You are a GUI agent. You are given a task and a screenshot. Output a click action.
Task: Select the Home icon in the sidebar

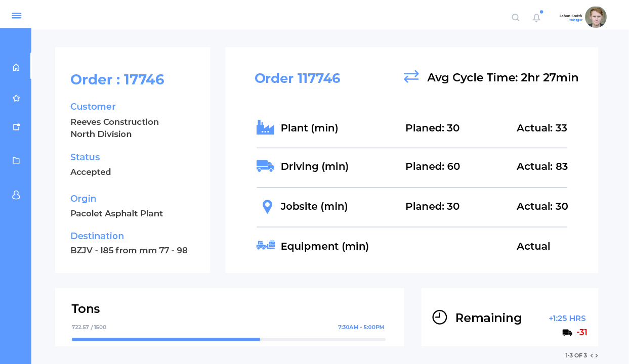tap(16, 66)
